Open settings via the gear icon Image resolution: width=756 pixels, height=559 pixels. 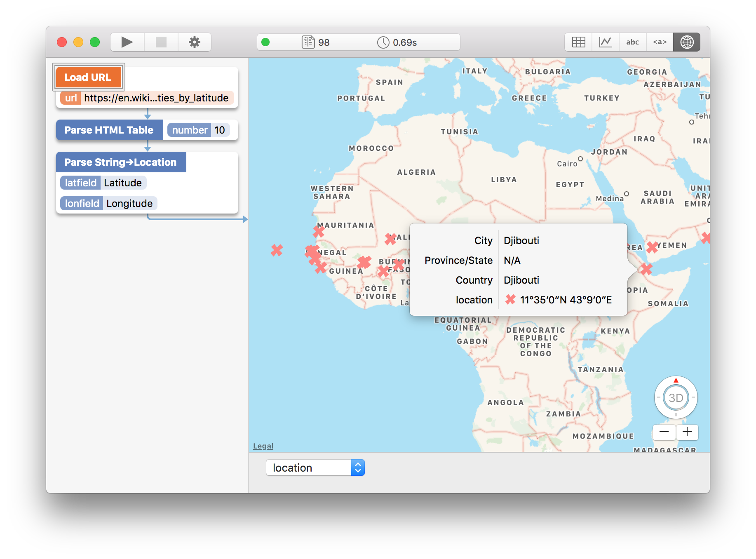(195, 42)
